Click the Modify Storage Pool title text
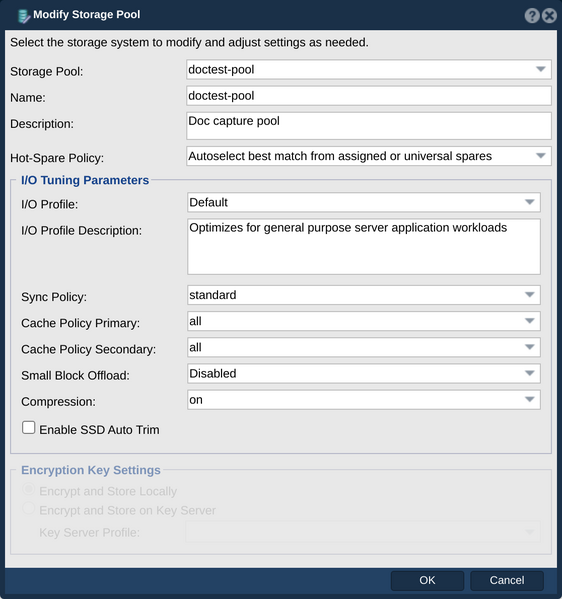This screenshot has height=599, width=562. [x=87, y=15]
